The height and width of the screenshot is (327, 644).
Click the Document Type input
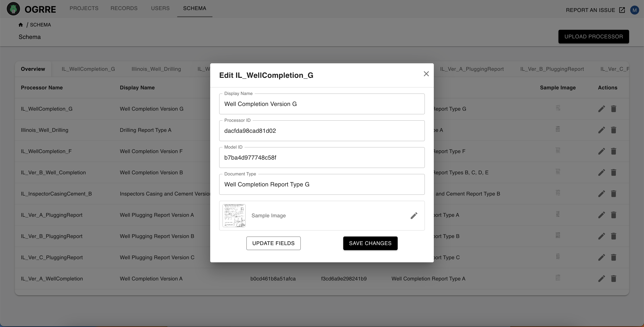pyautogui.click(x=321, y=184)
